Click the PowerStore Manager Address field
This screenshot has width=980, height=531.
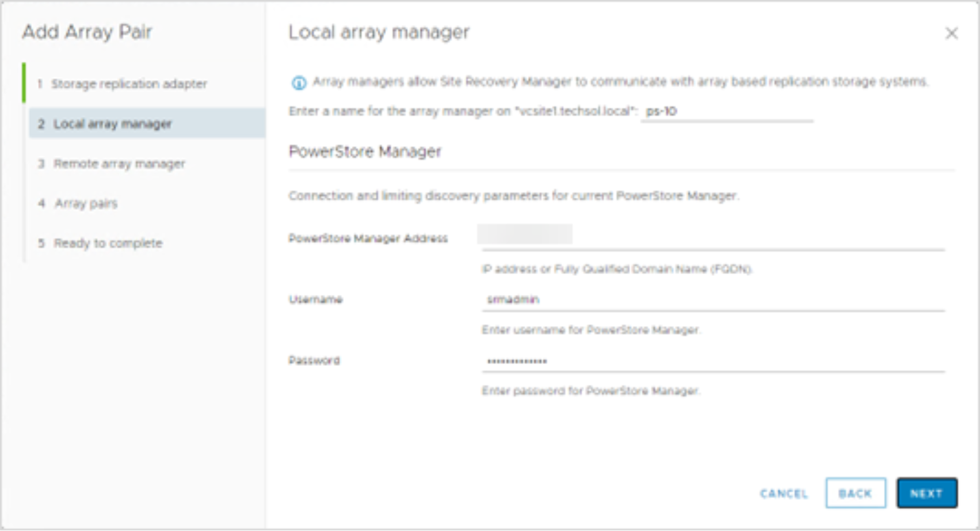coord(713,237)
